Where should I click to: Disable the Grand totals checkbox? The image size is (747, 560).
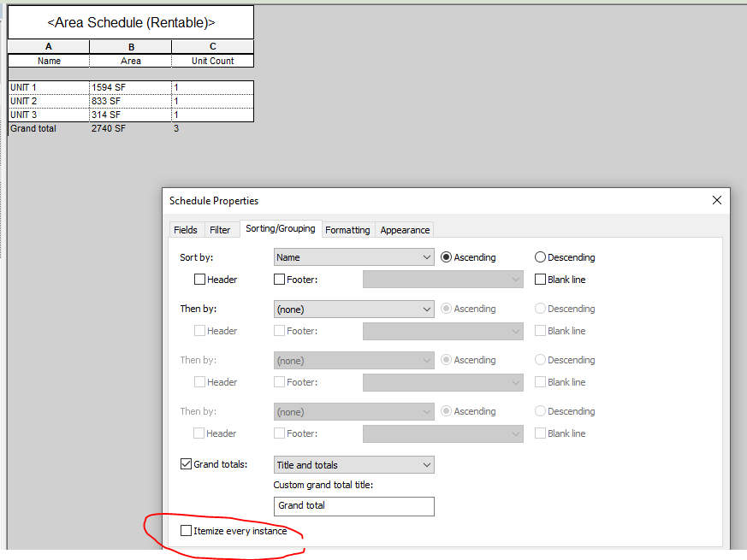point(186,464)
